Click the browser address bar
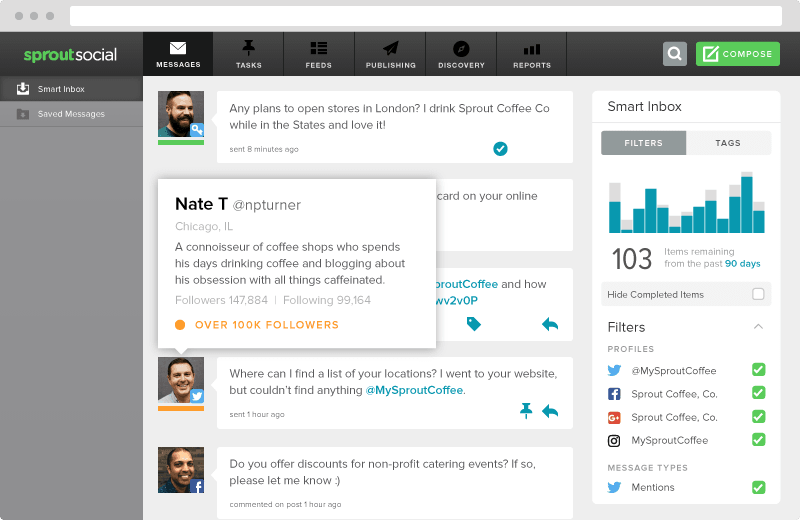Screen dimensions: 800x520 click(426, 16)
